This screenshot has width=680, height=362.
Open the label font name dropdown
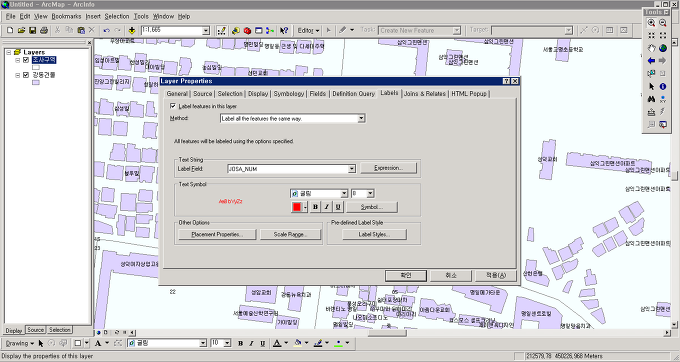344,193
